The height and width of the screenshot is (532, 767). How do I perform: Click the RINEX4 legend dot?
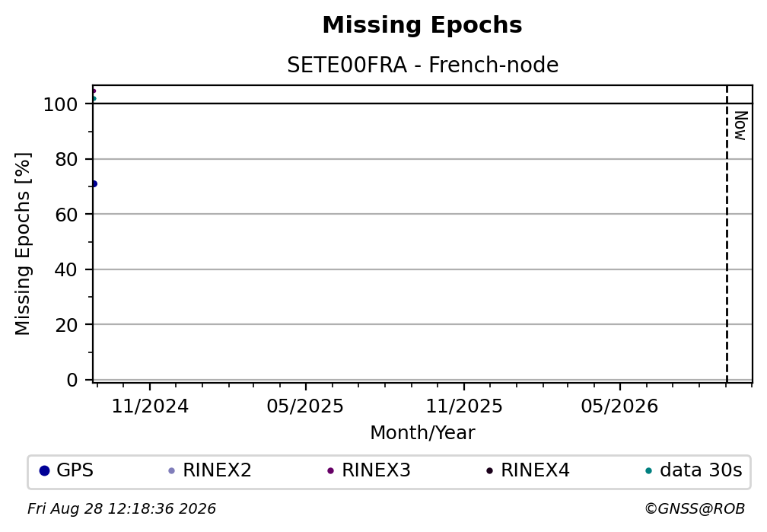point(490,471)
